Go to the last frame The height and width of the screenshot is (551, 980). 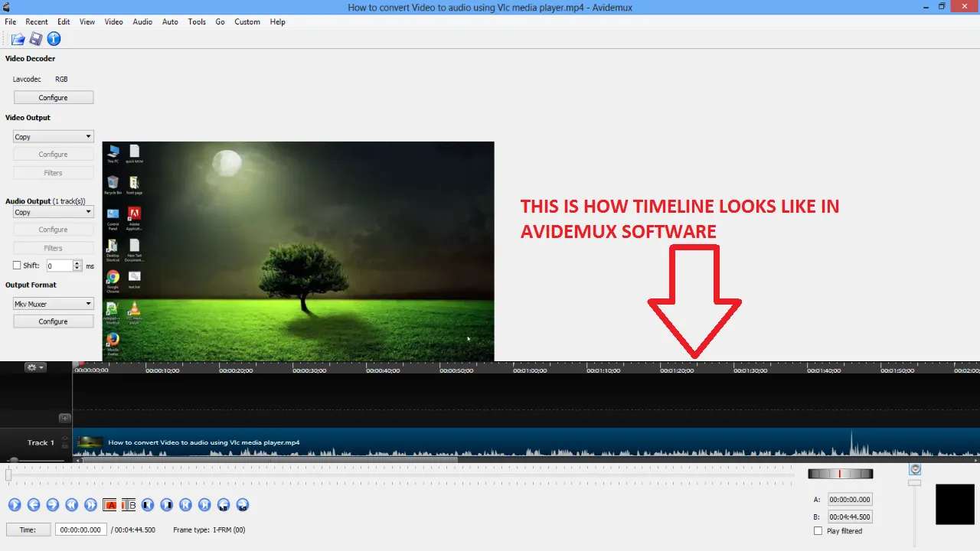click(x=205, y=504)
